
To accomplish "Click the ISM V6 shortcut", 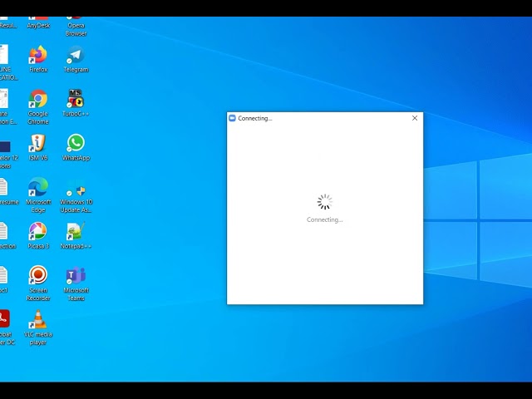I will (38, 144).
